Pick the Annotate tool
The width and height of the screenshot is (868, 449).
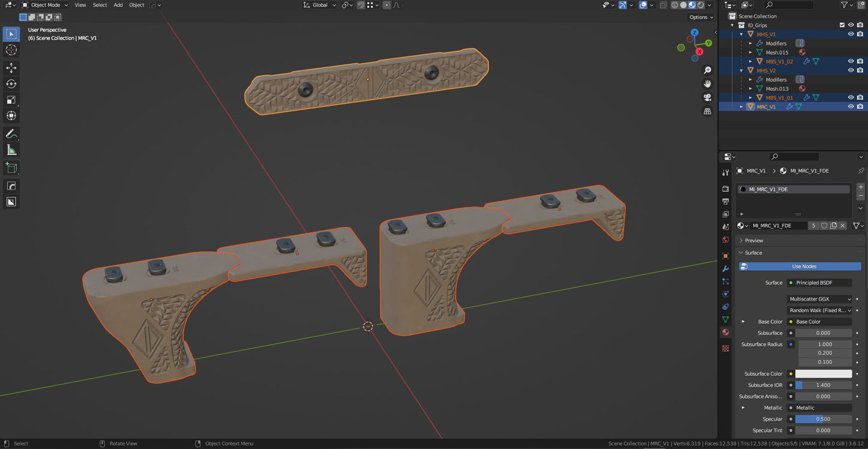(x=11, y=133)
